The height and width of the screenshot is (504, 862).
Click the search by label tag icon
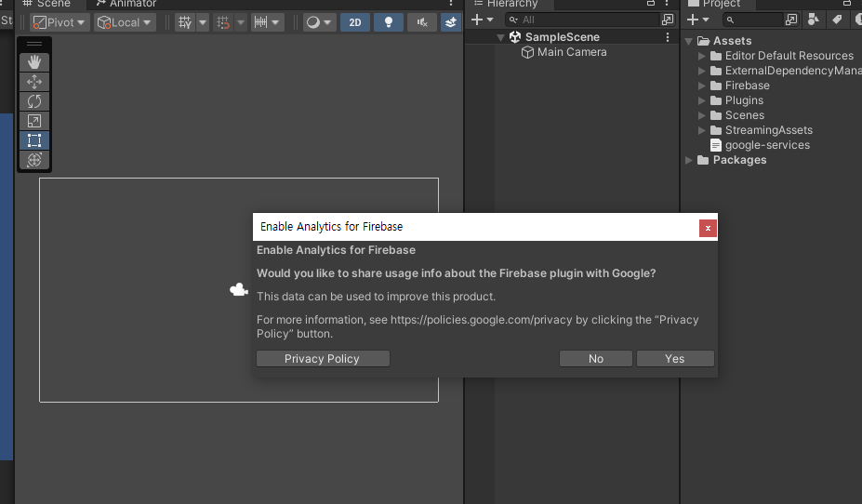[x=837, y=20]
